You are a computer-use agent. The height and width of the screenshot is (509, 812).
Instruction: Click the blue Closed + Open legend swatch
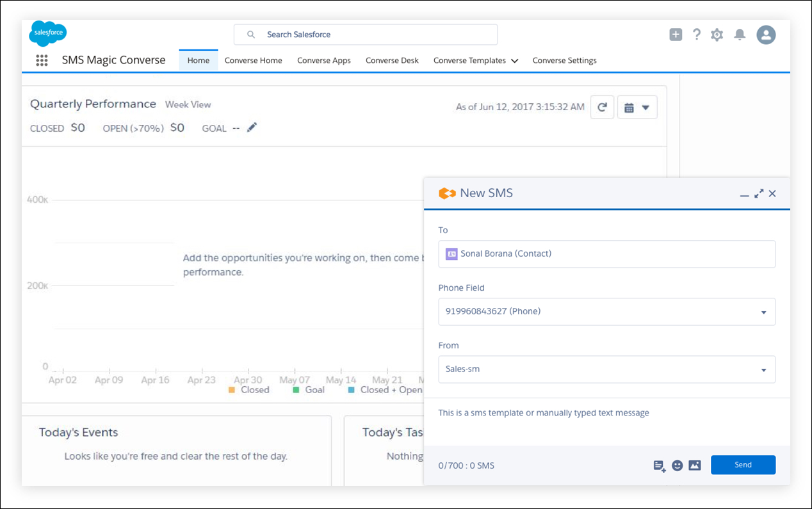click(351, 389)
